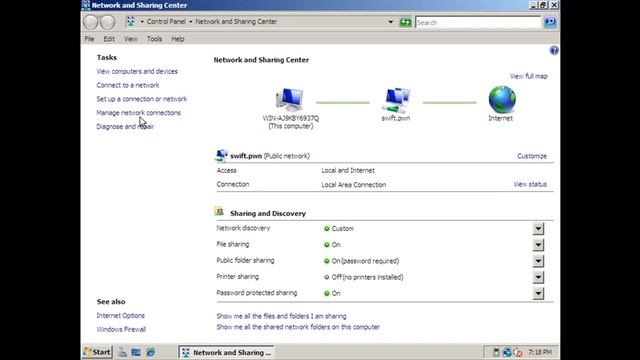Click the Show Desktop quick launch icon
This screenshot has height=360, width=640.
[x=136, y=352]
